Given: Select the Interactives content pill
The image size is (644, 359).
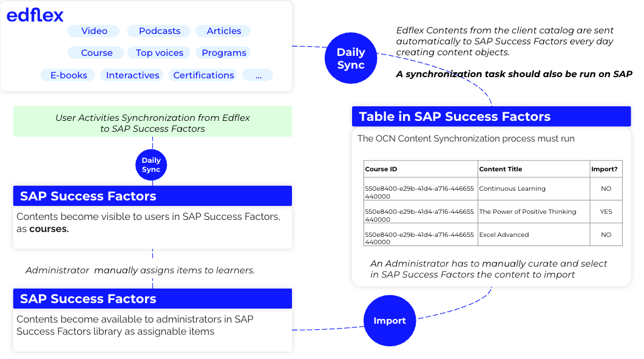Looking at the screenshot, I should [132, 75].
